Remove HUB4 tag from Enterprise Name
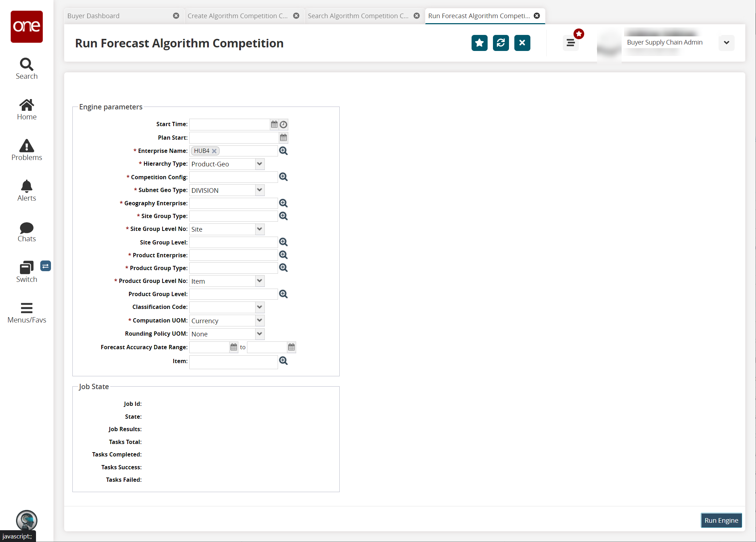Image resolution: width=756 pixels, height=542 pixels. pos(214,151)
